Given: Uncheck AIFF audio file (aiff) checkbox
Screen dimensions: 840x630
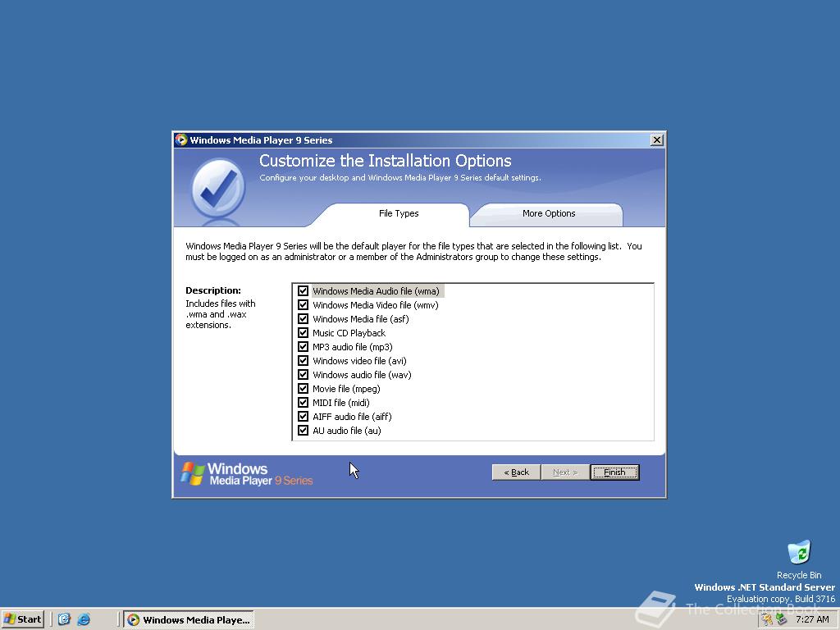Looking at the screenshot, I should (303, 416).
